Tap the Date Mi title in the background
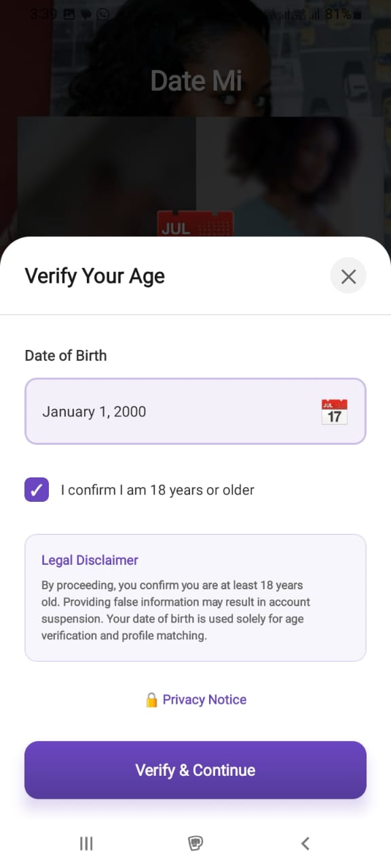The image size is (391, 868). pos(195,79)
